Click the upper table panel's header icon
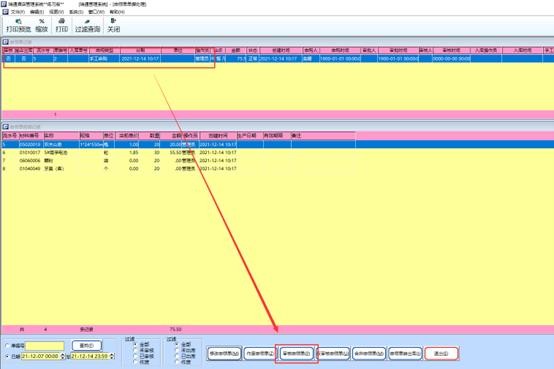Viewport: 554px width, 369px height. [5, 42]
